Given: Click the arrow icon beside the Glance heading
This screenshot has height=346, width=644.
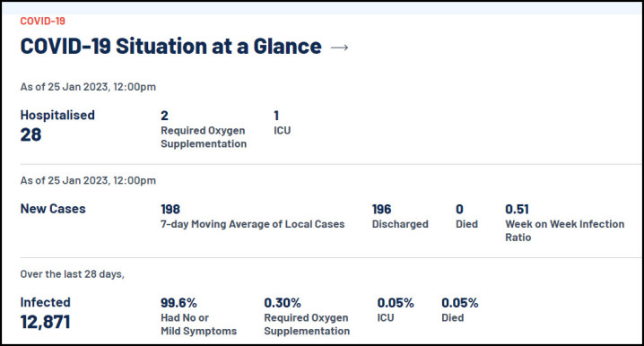Looking at the screenshot, I should [x=339, y=48].
